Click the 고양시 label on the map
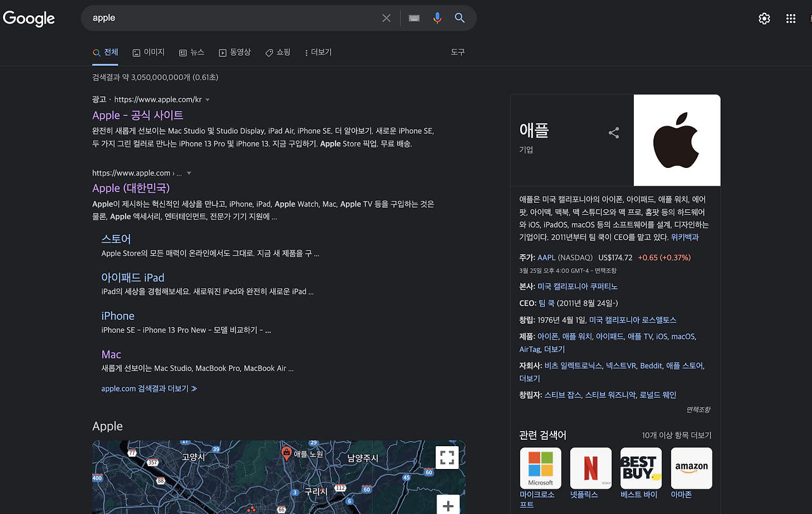 click(193, 457)
